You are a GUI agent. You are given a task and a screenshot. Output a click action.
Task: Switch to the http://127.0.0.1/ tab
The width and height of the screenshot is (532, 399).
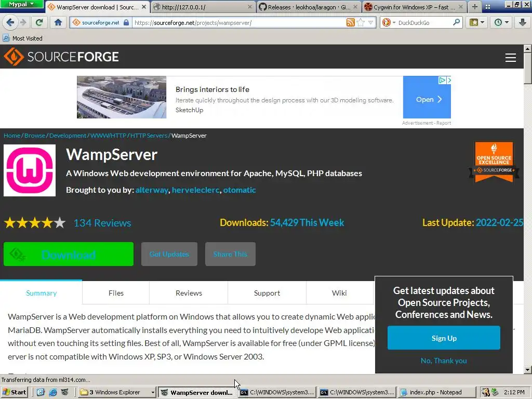coord(203,7)
